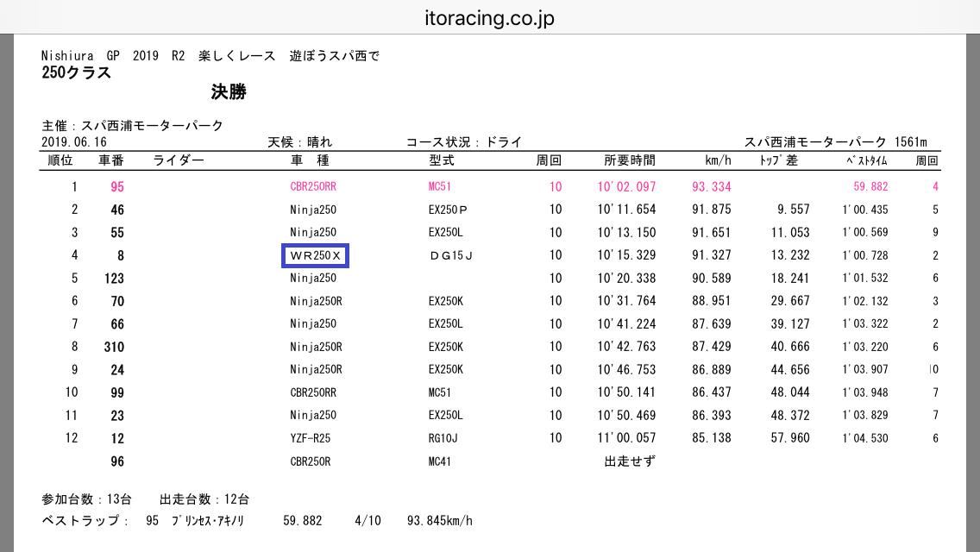This screenshot has width=980, height=552.
Task: Click the starters count 出走台数：12台
Action: pos(204,499)
